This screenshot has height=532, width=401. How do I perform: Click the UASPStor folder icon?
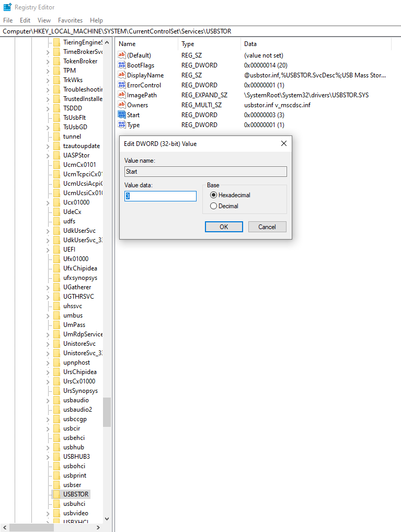coord(56,155)
